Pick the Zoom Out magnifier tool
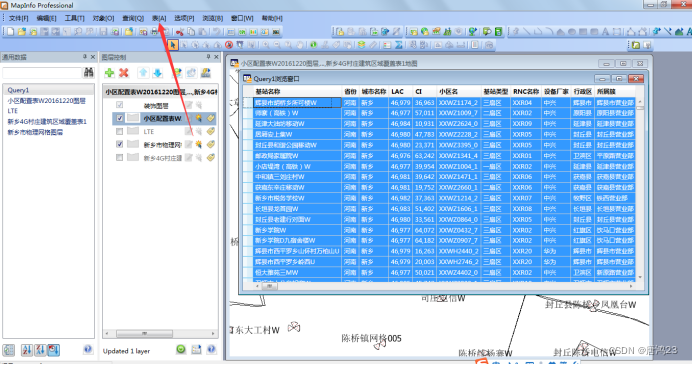 (277, 45)
